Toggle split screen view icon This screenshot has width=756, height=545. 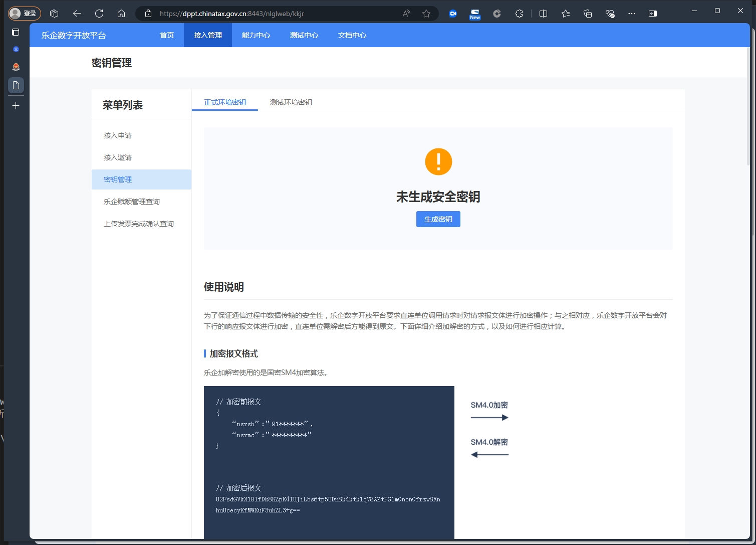[543, 14]
